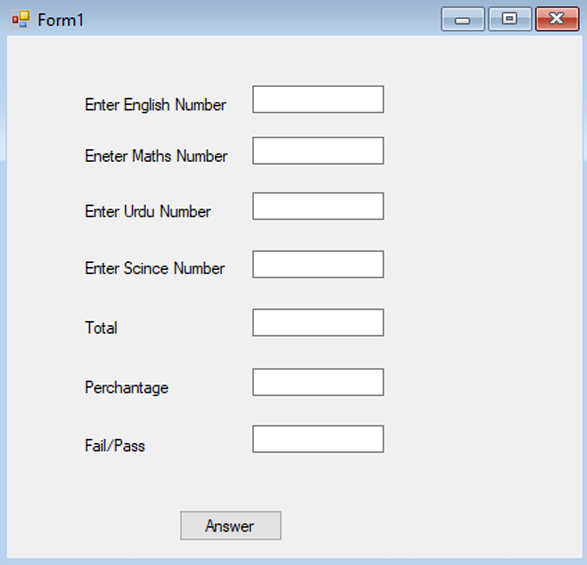Image resolution: width=587 pixels, height=565 pixels.
Task: Click the Perchantage label
Action: tap(127, 388)
